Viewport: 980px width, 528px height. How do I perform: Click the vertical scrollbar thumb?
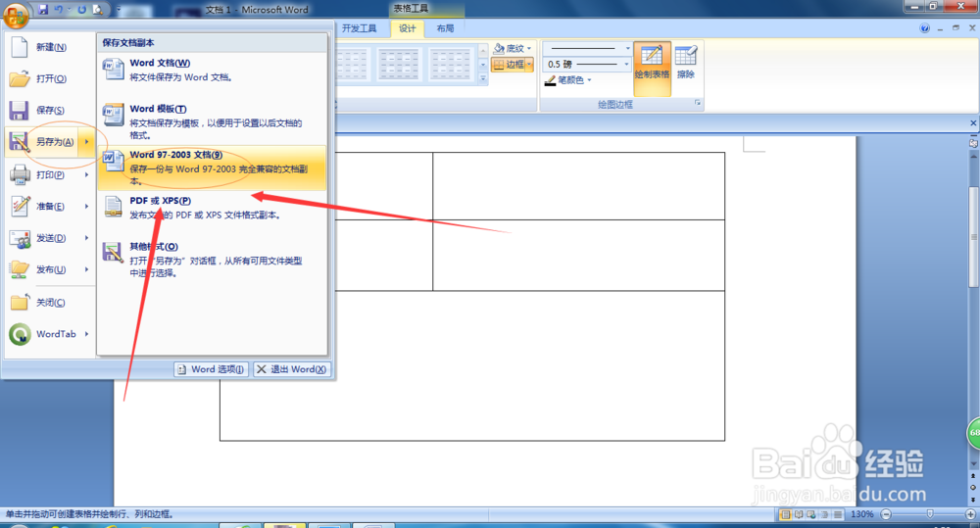pyautogui.click(x=973, y=237)
